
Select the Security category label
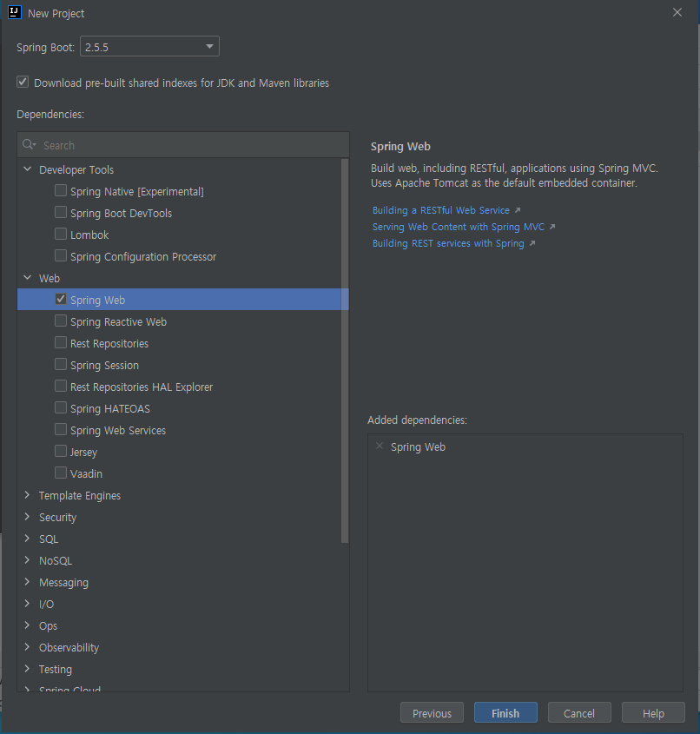[x=57, y=517]
